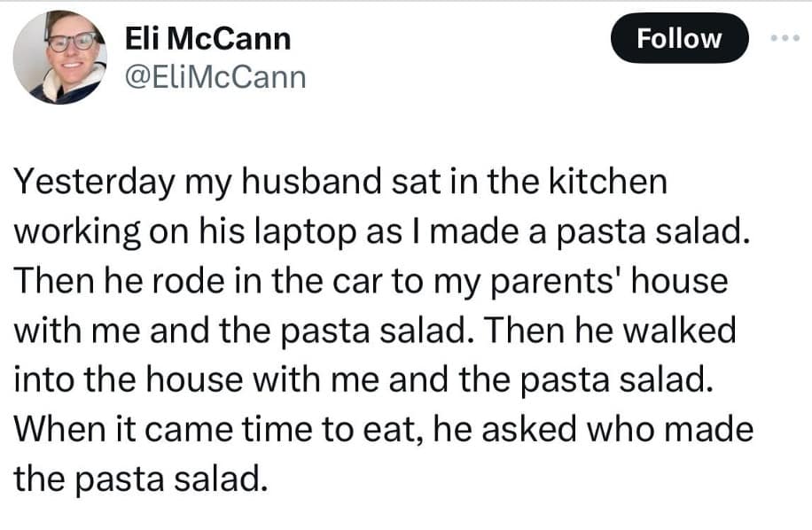Click the final line 'the pasta salad.'
The image size is (812, 530).
140,479
